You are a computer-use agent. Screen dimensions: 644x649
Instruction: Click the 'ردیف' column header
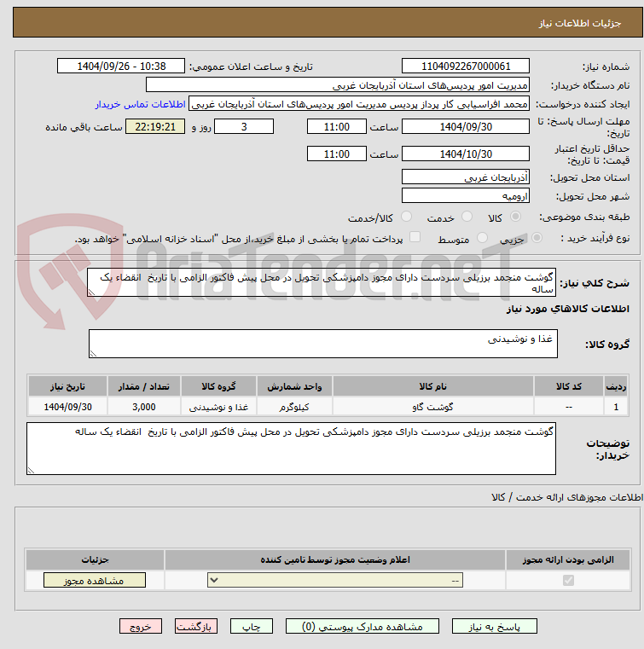coord(616,386)
